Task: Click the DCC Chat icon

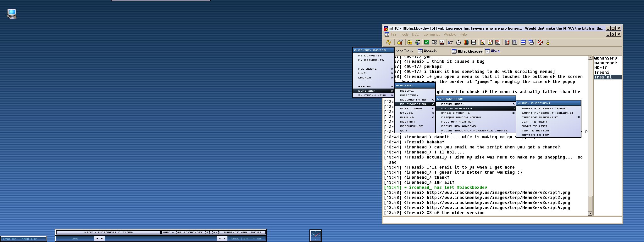Action: point(490,42)
